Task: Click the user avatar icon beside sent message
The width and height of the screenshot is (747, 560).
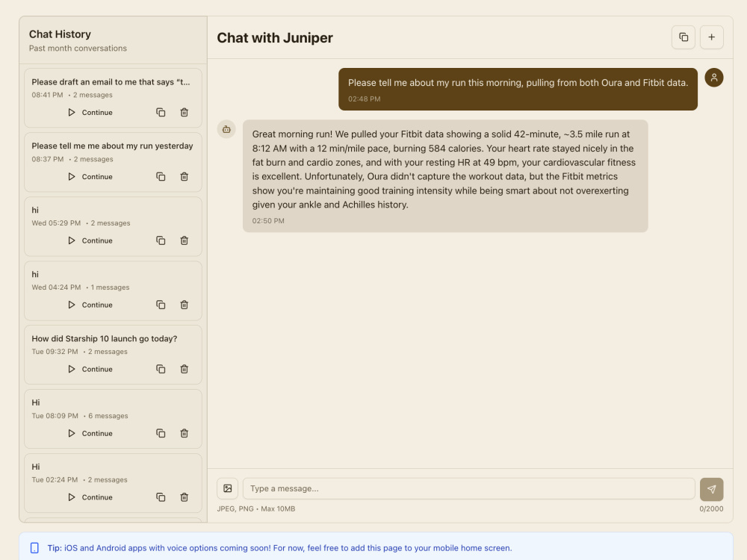Action: pos(713,78)
